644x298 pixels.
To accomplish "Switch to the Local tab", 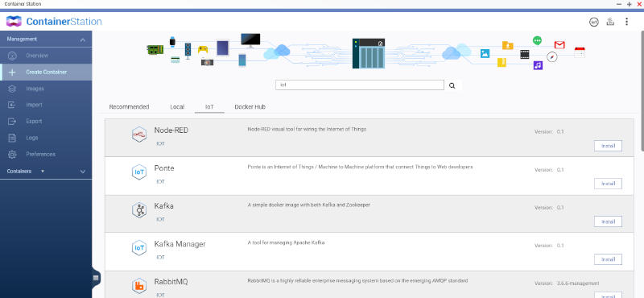I will 177,107.
